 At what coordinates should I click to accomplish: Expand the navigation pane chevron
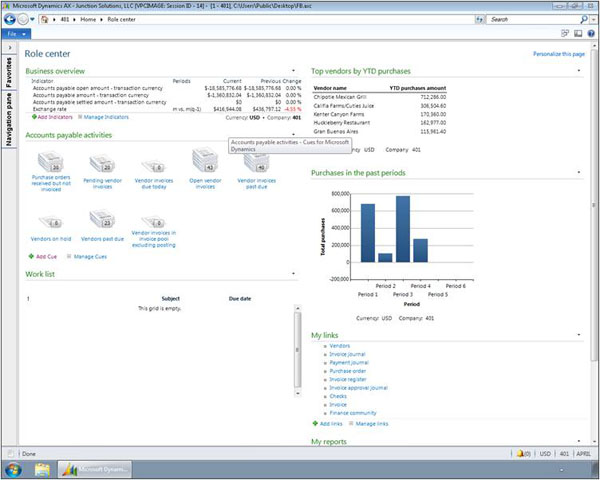10,47
